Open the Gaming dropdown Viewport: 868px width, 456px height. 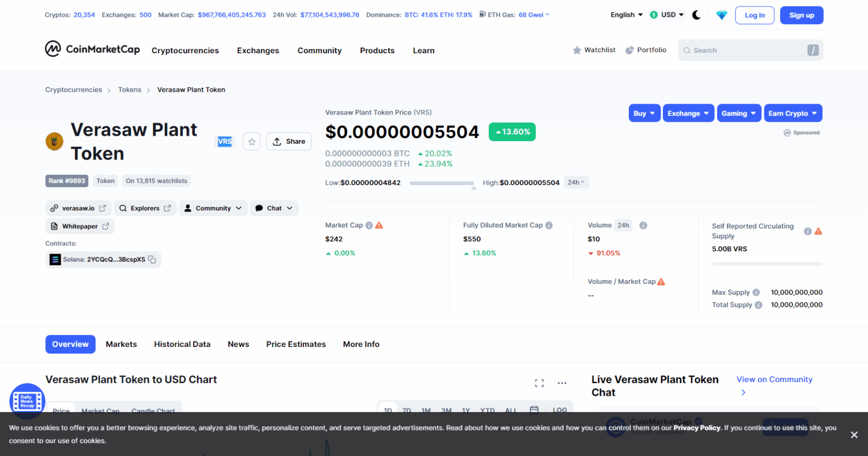point(739,113)
